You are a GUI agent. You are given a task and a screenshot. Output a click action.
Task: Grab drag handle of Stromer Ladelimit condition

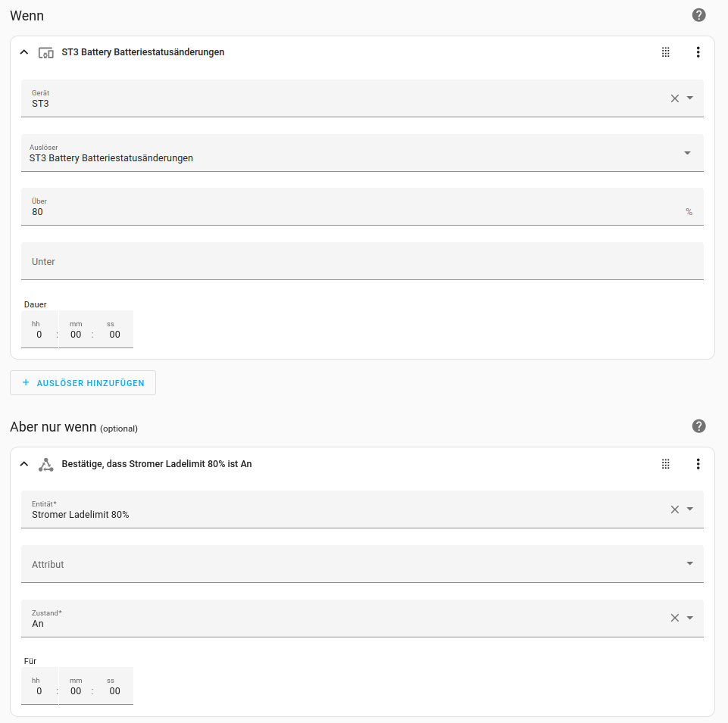[666, 464]
